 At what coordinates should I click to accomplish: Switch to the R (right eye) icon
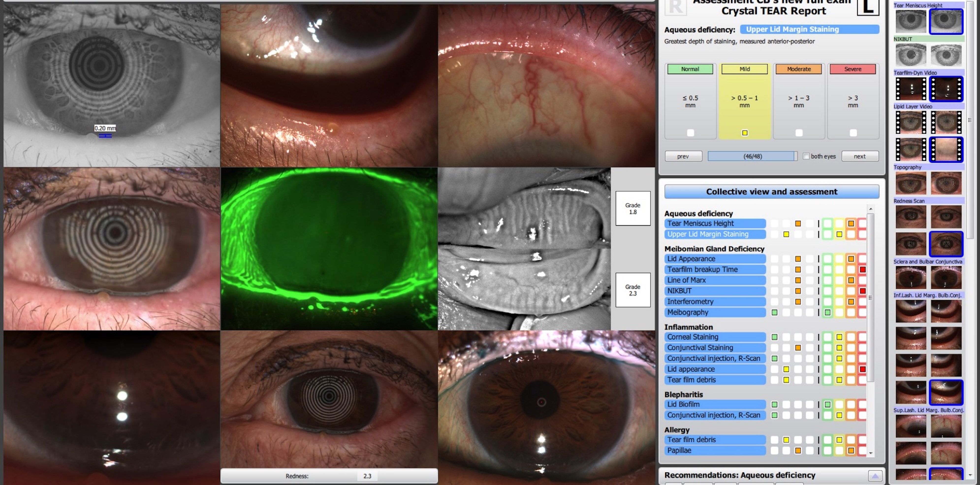pos(675,7)
